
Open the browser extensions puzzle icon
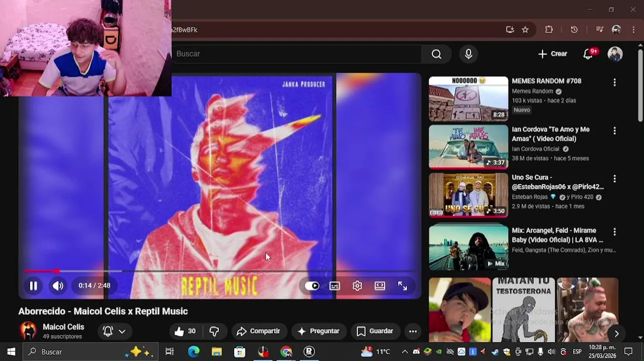[549, 30]
